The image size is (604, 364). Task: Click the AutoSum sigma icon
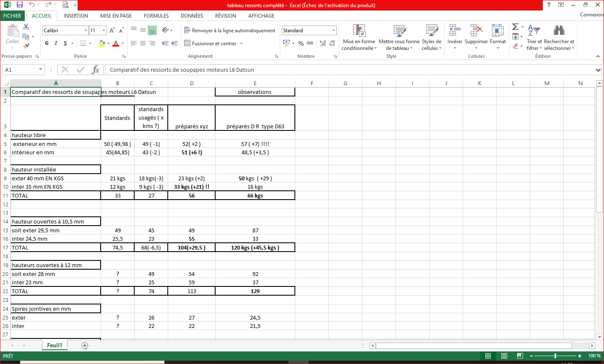click(x=515, y=27)
